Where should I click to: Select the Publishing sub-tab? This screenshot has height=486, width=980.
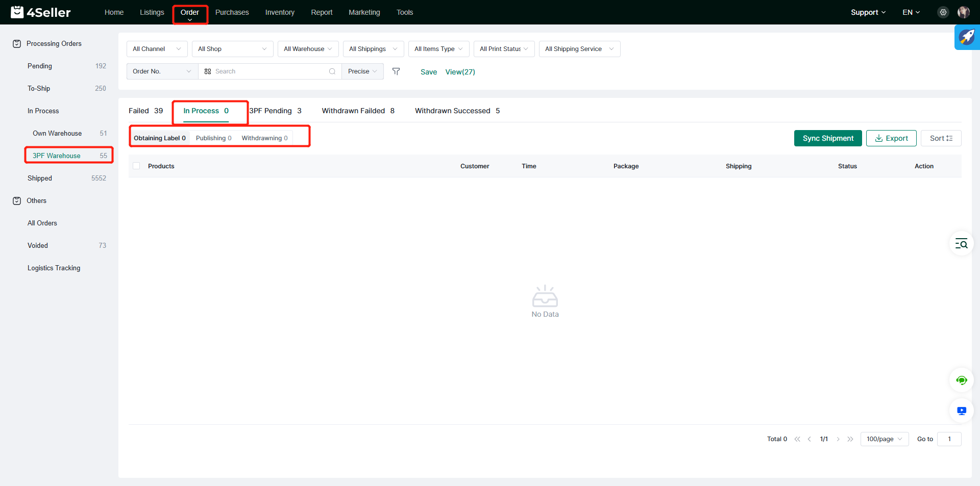pyautogui.click(x=213, y=138)
